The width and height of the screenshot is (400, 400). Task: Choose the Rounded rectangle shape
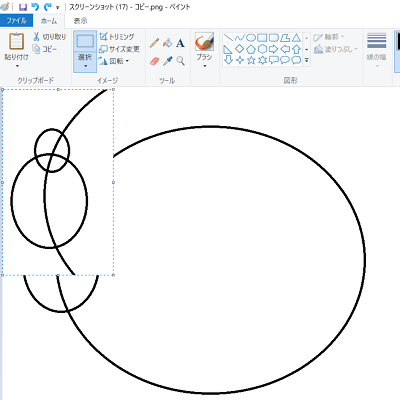[274, 38]
